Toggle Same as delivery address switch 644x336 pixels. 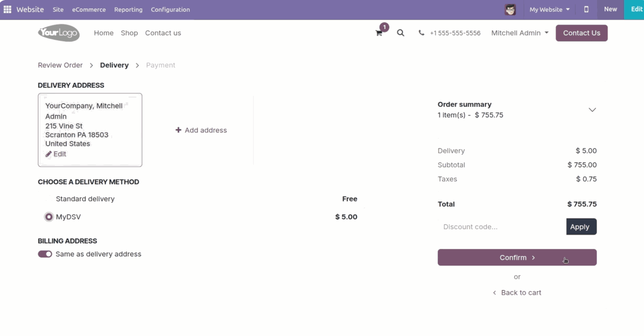[45, 254]
